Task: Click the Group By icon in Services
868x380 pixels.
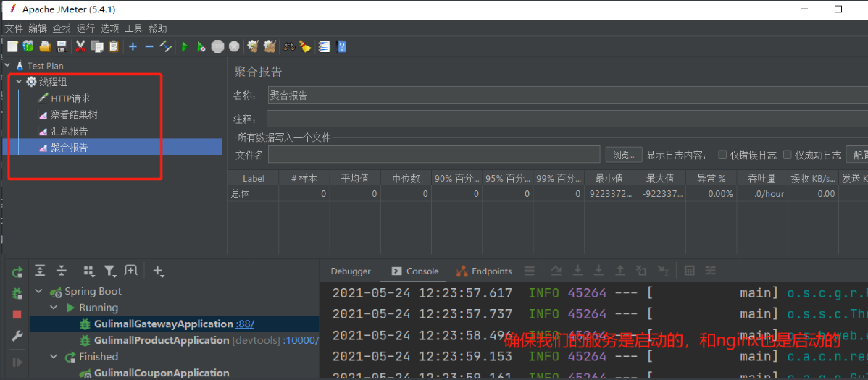Action: pos(88,271)
